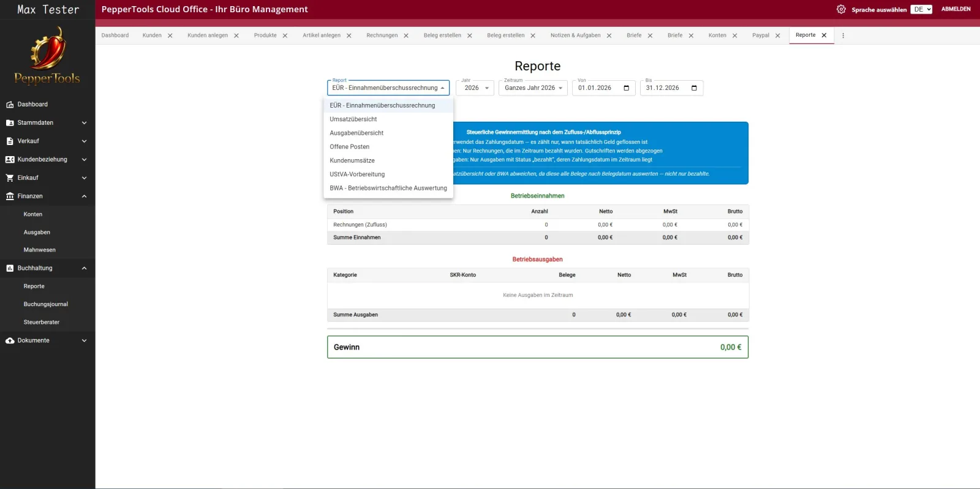Select Kundenumsätze report option
This screenshot has height=489, width=980.
(x=388, y=160)
